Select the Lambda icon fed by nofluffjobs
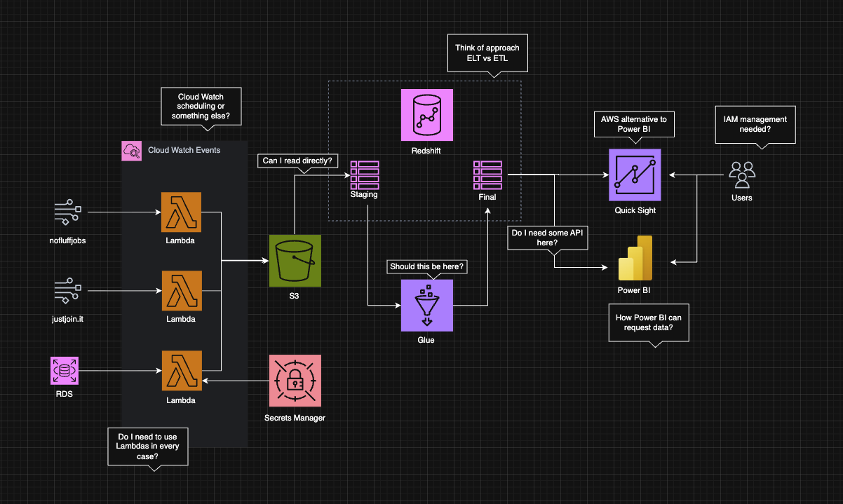The width and height of the screenshot is (843, 504). click(181, 212)
